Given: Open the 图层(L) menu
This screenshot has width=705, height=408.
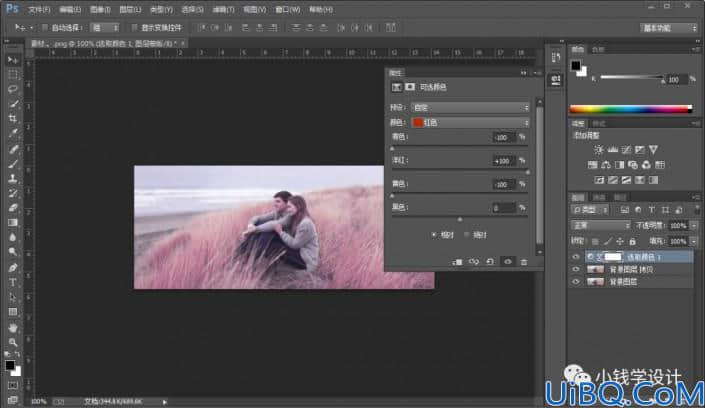Looking at the screenshot, I should [x=130, y=9].
